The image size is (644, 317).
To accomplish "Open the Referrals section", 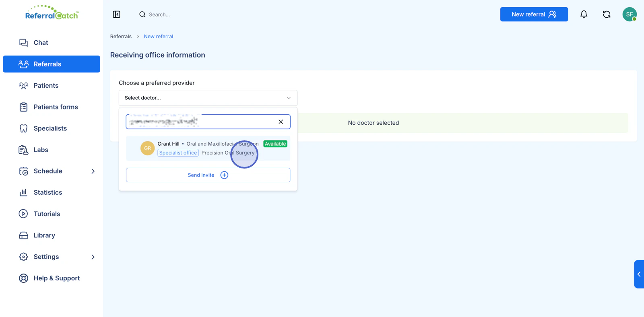I will point(51,64).
